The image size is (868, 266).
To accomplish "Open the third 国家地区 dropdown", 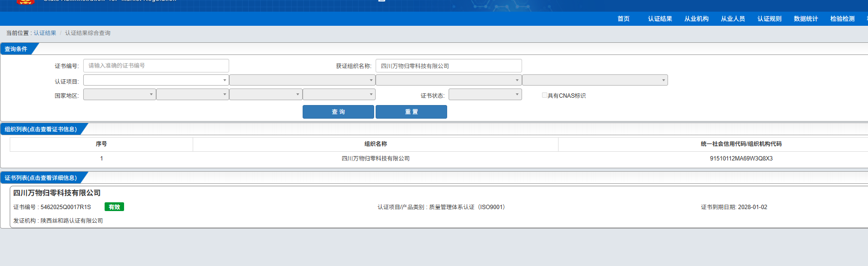I will [x=266, y=94].
